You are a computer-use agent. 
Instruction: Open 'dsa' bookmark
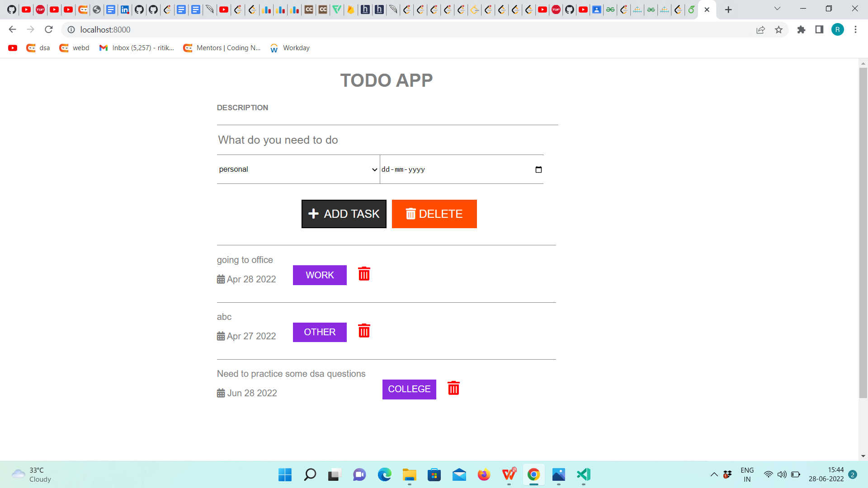(x=38, y=48)
